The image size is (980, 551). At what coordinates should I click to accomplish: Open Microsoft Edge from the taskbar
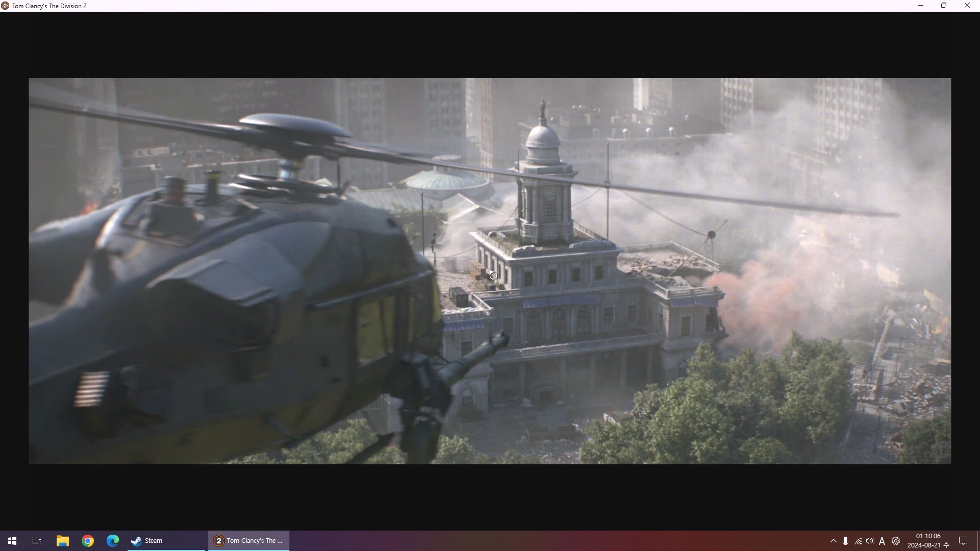point(113,541)
